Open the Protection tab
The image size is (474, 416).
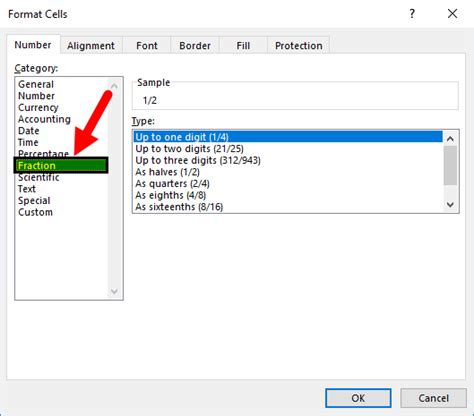(x=299, y=46)
